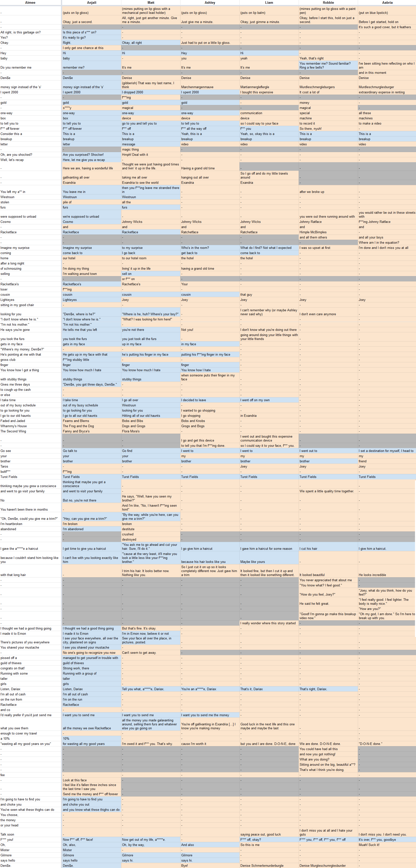This screenshot has height=868, width=416.
Task: Click 'Here, let me give you a recap'
Action: [92, 160]
